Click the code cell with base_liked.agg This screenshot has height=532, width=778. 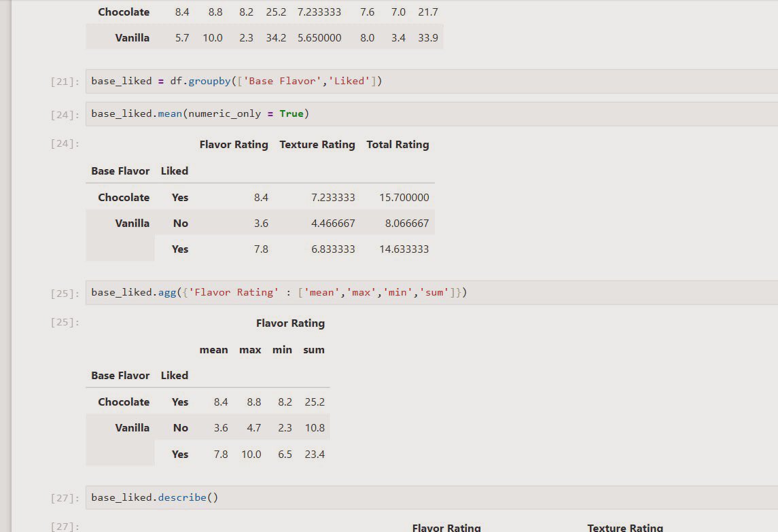(431, 293)
